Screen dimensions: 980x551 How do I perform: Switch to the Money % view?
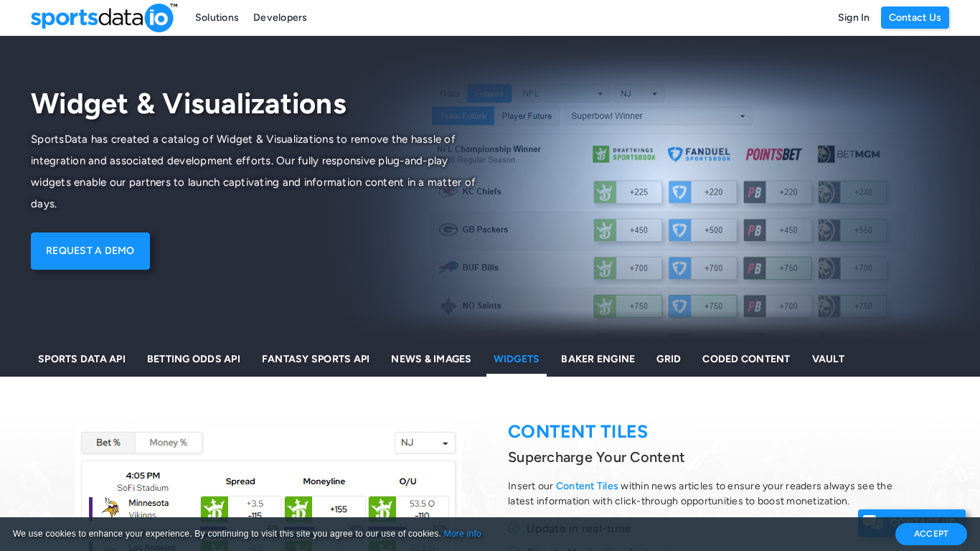(x=169, y=442)
